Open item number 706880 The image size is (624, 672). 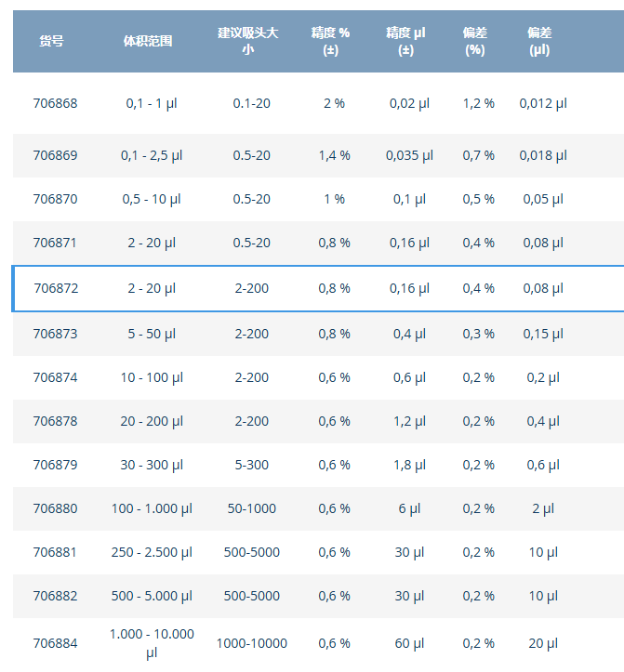(x=55, y=508)
